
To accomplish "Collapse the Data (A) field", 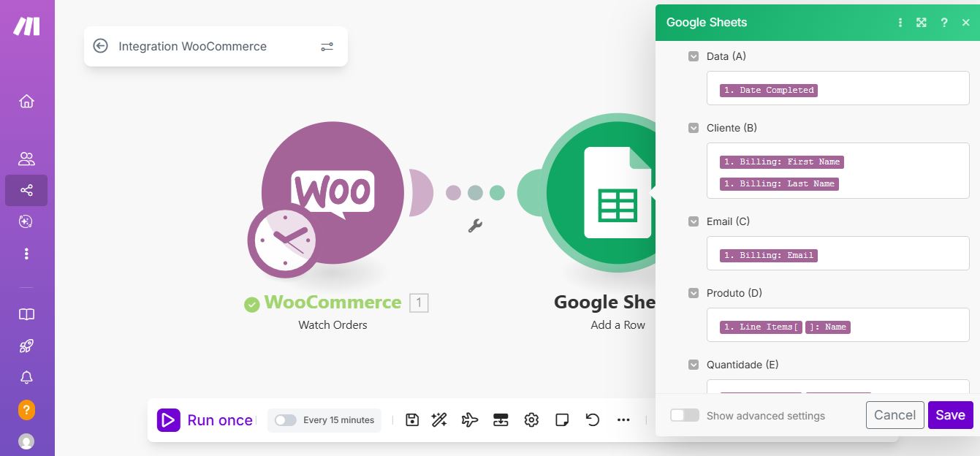I will pos(694,56).
